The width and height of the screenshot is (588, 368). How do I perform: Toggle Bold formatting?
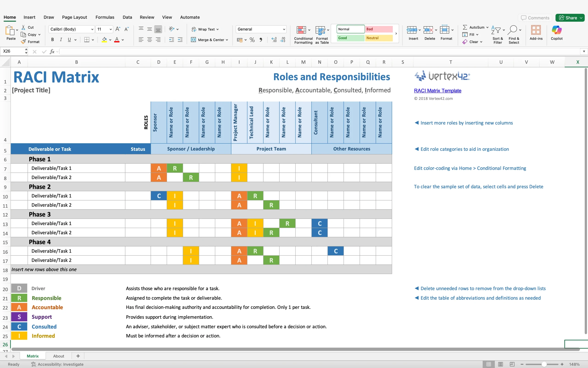(x=52, y=40)
